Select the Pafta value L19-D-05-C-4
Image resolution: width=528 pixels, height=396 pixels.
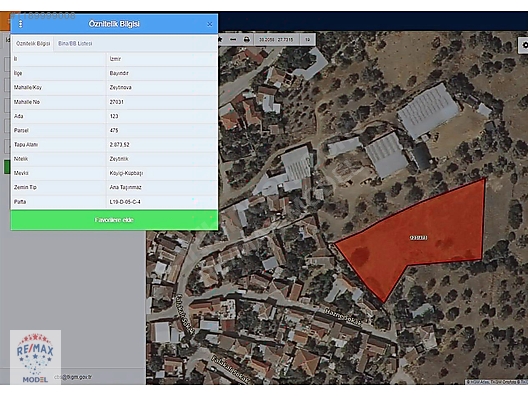click(125, 202)
